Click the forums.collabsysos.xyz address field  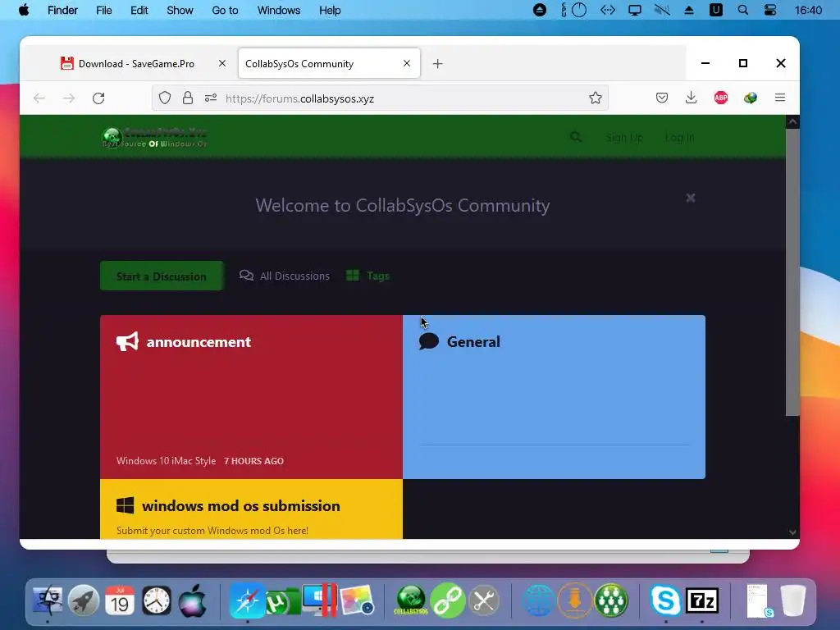[x=381, y=98]
